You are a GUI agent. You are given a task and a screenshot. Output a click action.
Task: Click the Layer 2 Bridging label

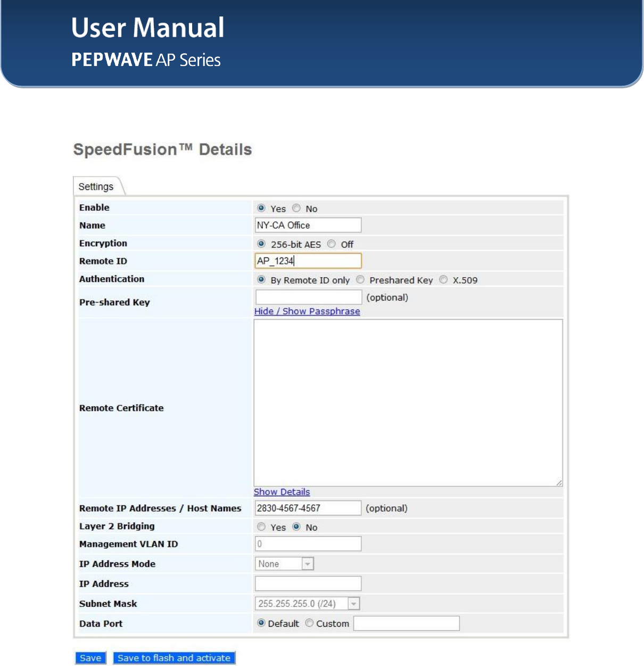(117, 526)
